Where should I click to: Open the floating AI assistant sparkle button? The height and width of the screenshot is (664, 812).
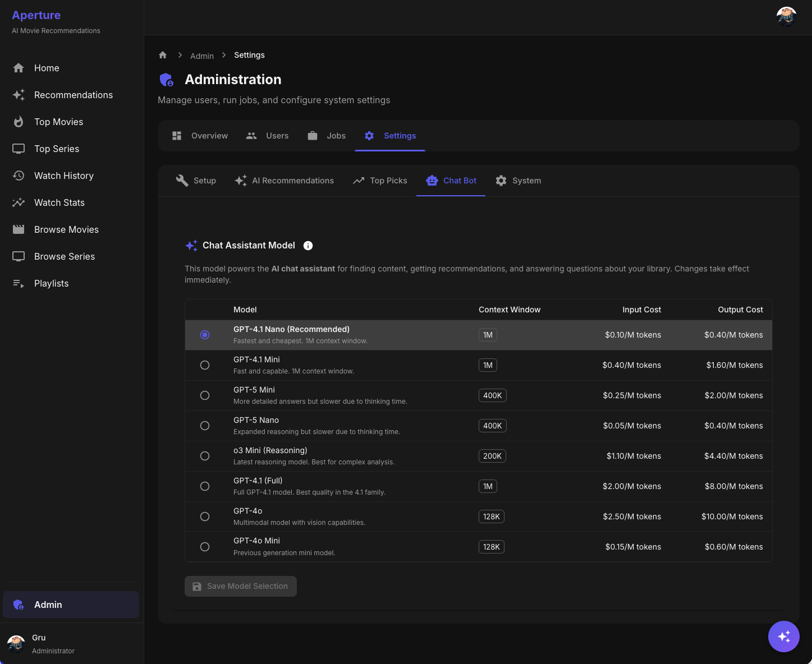tap(783, 637)
